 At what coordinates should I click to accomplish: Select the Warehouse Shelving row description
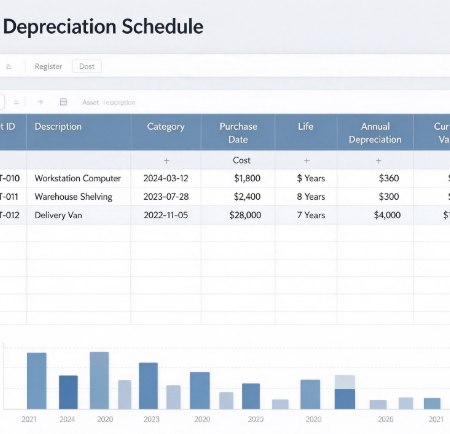(73, 197)
